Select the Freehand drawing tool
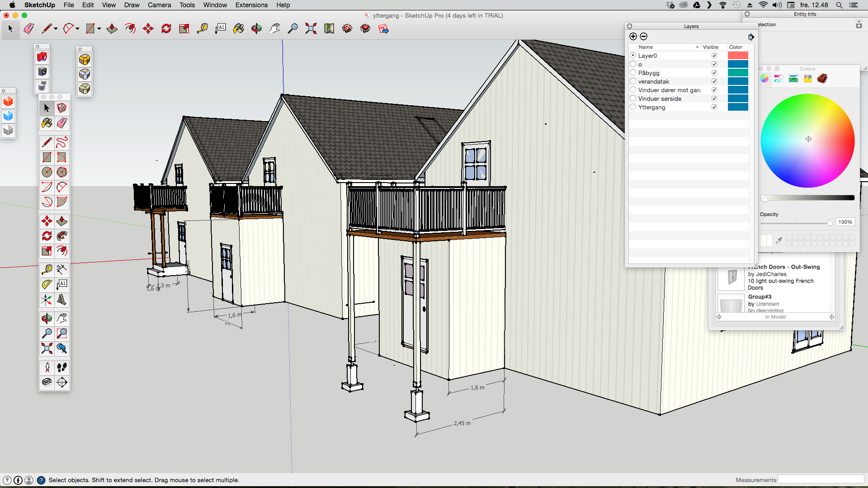The width and height of the screenshot is (868, 488). tap(62, 142)
